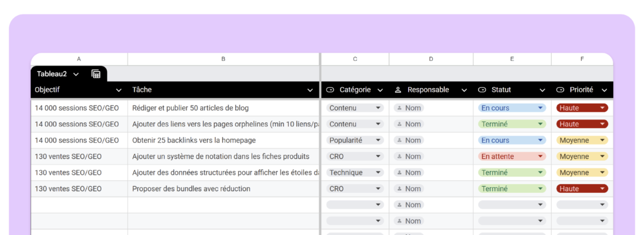The image size is (644, 235).
Task: Select column D header
Action: pos(431,59)
